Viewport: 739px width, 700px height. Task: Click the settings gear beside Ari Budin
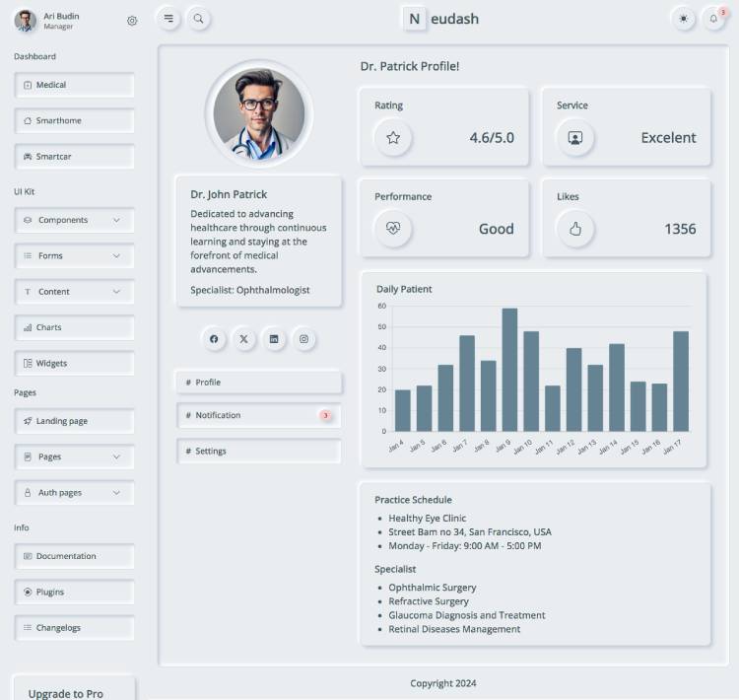(x=132, y=21)
